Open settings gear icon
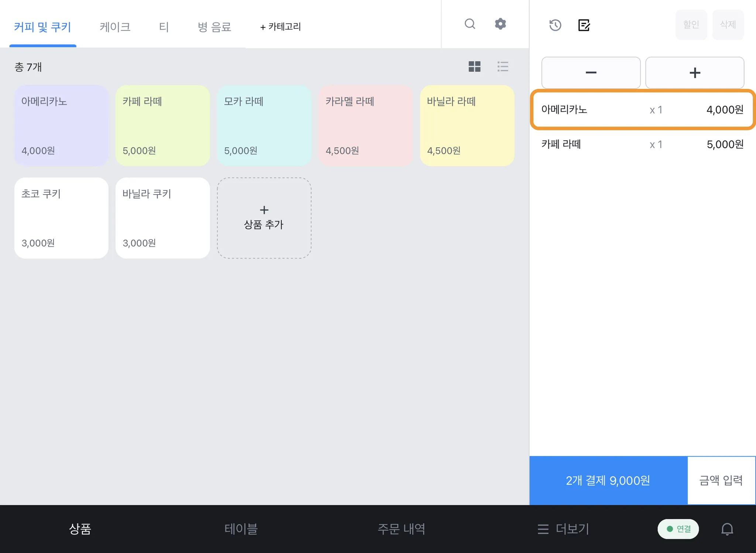 [x=500, y=24]
